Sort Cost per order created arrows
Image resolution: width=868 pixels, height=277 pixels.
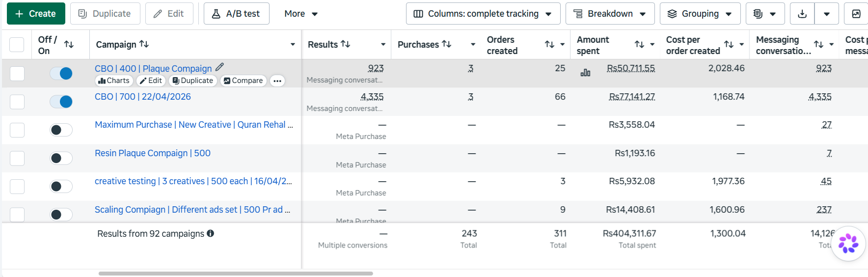coord(729,45)
